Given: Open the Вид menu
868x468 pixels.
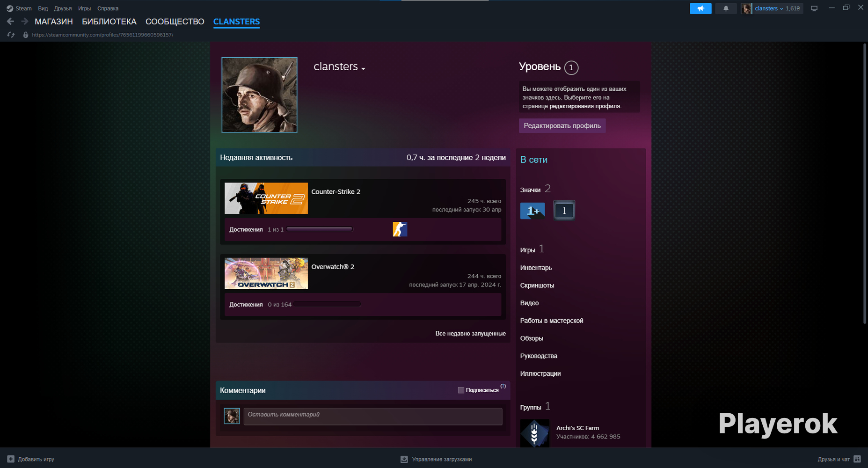Looking at the screenshot, I should pyautogui.click(x=43, y=8).
